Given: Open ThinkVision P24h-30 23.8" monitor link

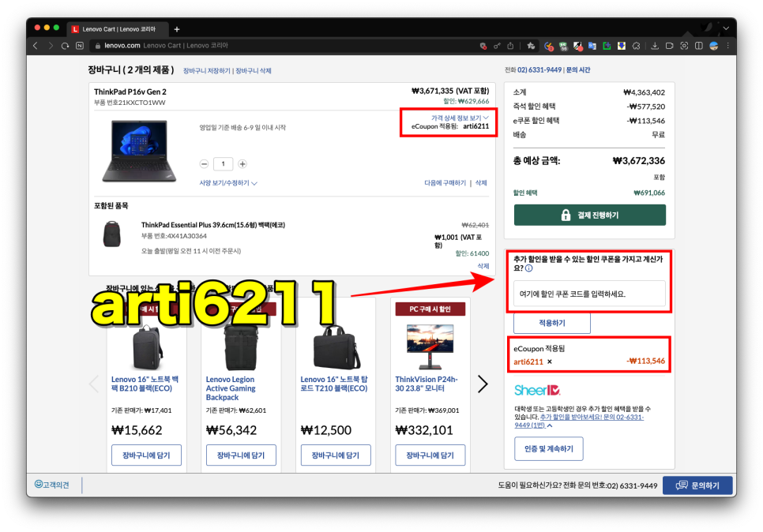Looking at the screenshot, I should click(427, 384).
